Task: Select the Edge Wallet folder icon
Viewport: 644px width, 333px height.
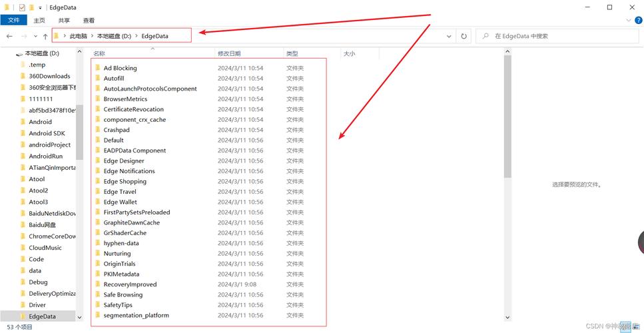Action: (x=97, y=202)
